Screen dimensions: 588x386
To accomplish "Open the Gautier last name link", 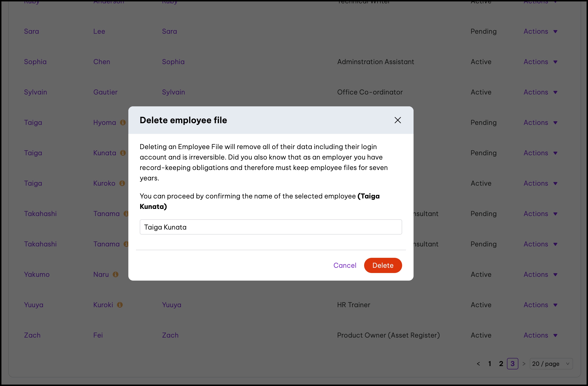I will (105, 92).
